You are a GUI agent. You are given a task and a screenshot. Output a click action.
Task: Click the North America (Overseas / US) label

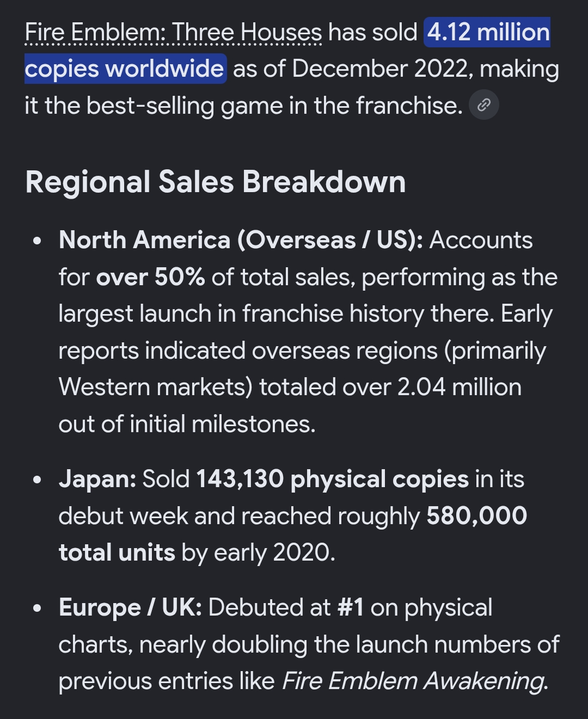tap(241, 240)
